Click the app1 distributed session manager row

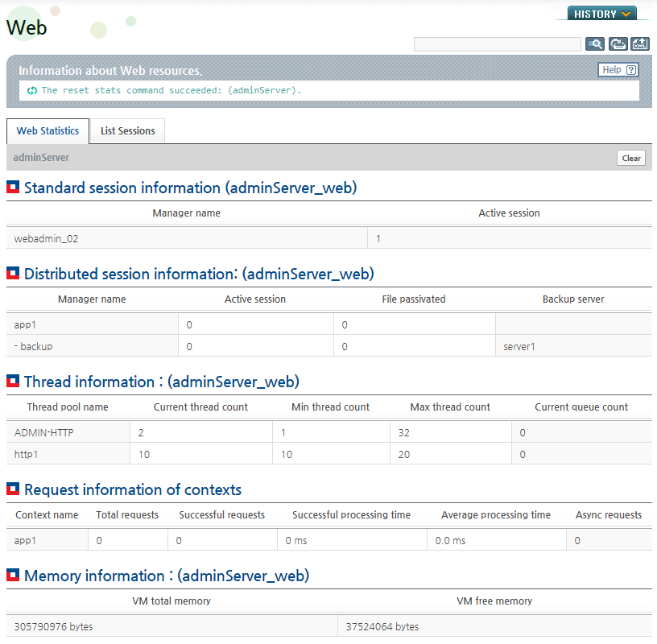329,324
